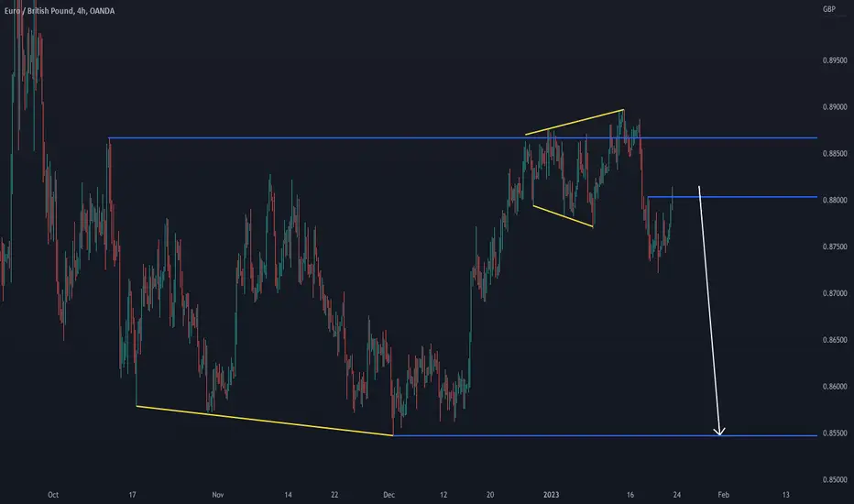This screenshot has height=504, width=854.
Task: Select the long yellow descending trendline at bottom
Action: (264, 421)
